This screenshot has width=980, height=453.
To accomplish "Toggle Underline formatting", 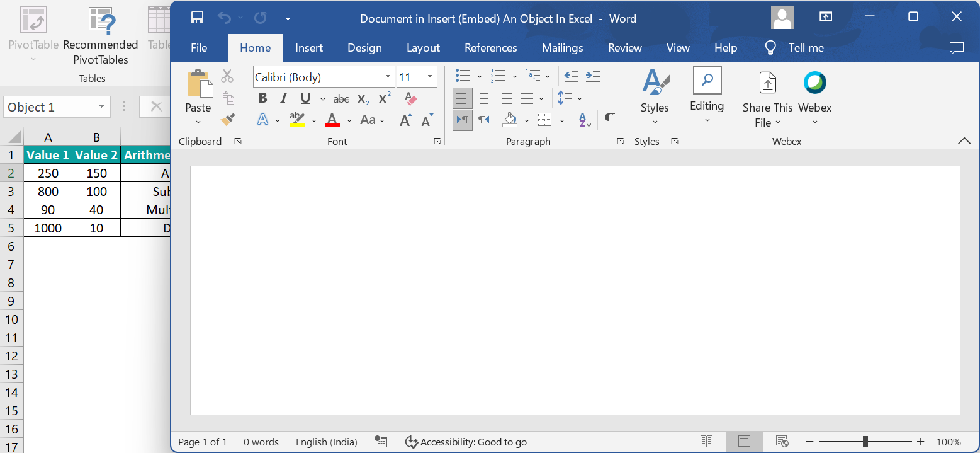I will click(305, 98).
